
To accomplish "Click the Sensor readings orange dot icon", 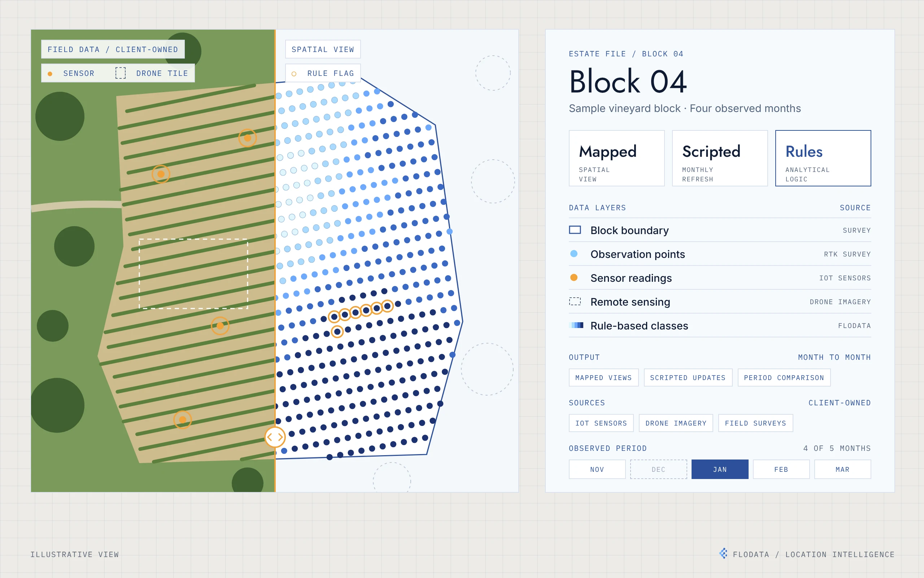I will point(574,277).
